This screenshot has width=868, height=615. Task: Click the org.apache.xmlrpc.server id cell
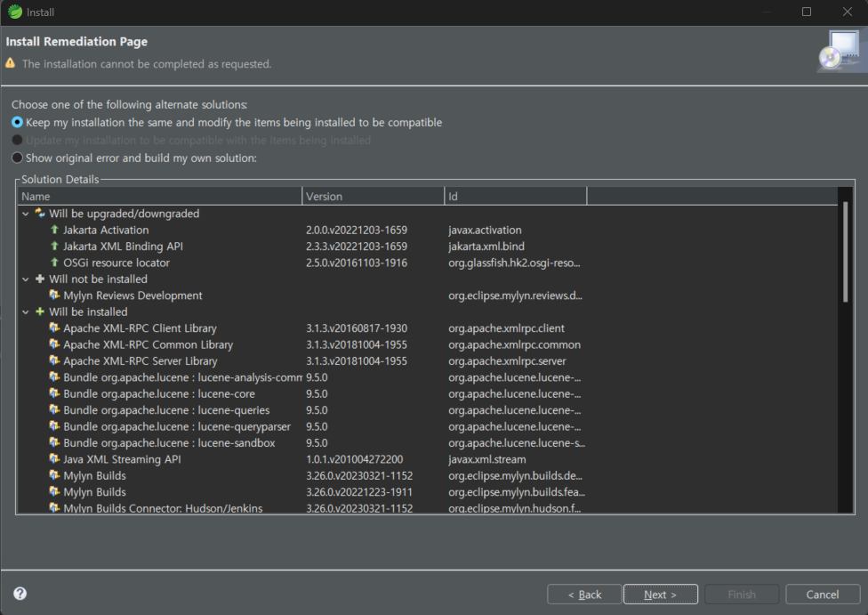click(507, 361)
